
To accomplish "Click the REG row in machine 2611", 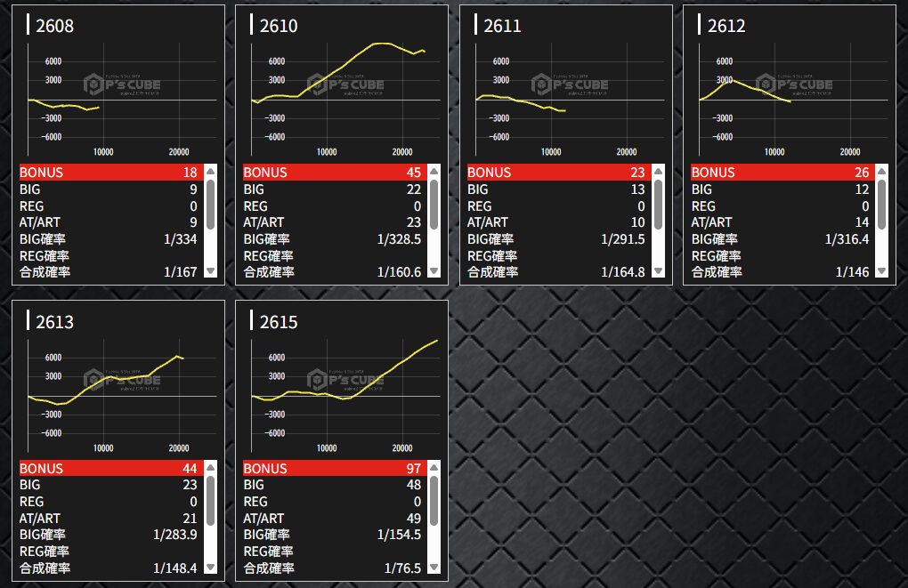I will [x=559, y=206].
